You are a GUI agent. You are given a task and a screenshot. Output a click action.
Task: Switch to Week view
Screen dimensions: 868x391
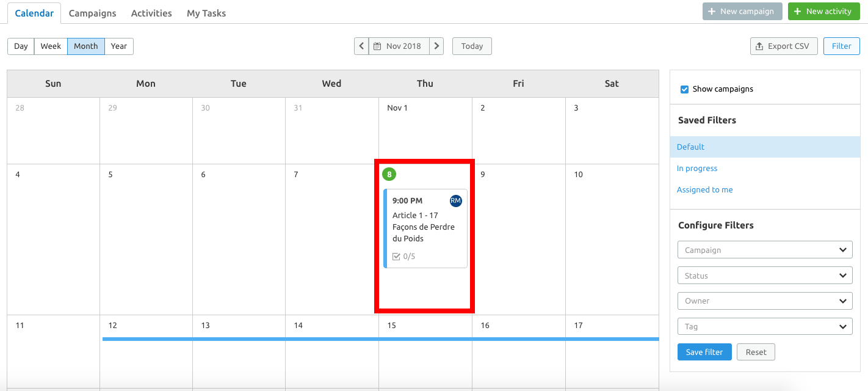(x=51, y=46)
